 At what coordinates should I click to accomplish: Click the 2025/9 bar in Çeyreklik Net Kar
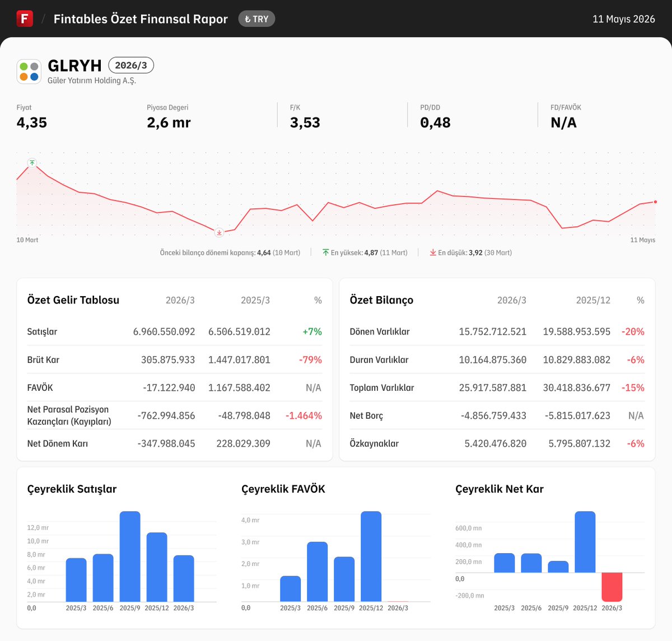coord(558,567)
